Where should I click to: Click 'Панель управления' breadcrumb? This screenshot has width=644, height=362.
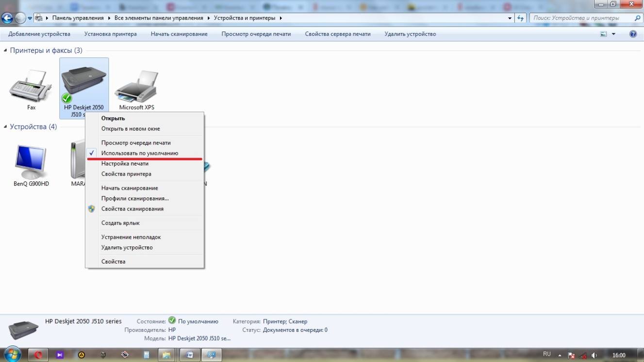(78, 18)
